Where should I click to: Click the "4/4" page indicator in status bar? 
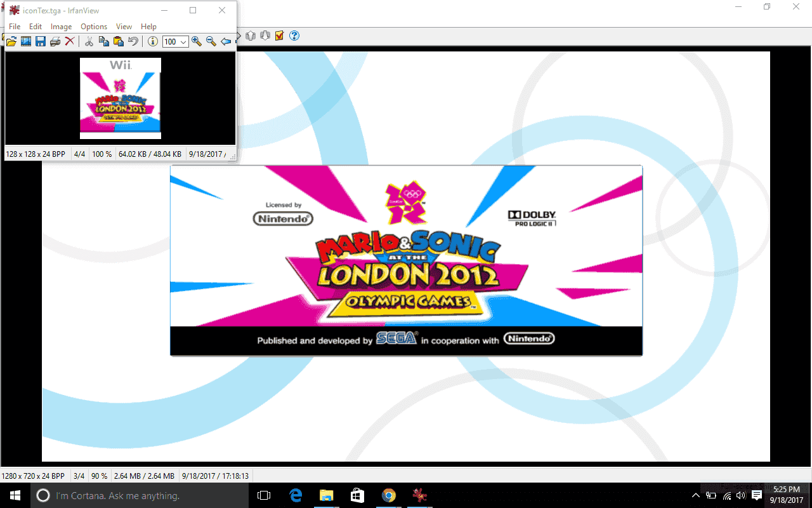click(79, 154)
